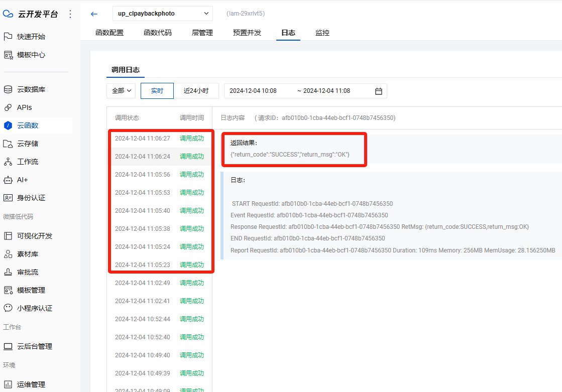Click the start time 2024-12-04 10:08 field
The width and height of the screenshot is (562, 392).
(x=253, y=91)
